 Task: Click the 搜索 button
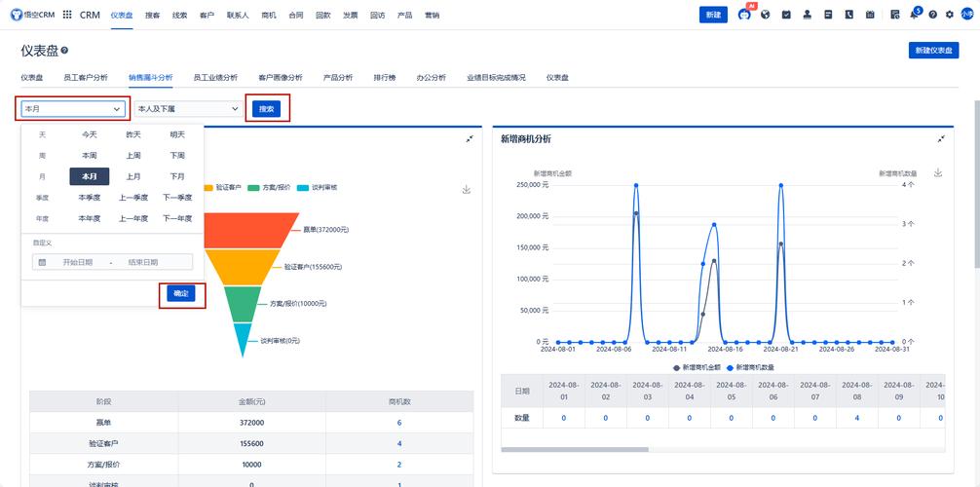[x=266, y=109]
